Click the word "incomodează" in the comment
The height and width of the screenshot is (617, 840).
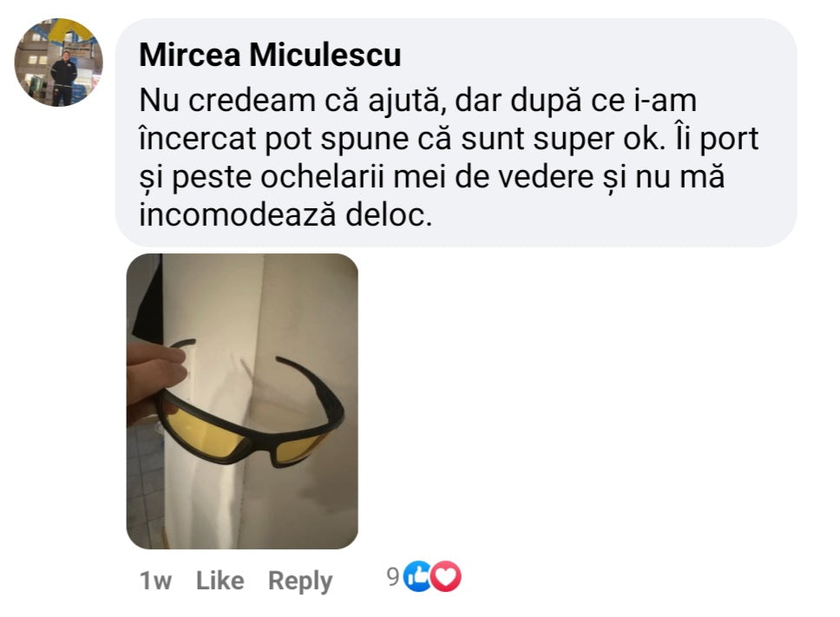(237, 214)
